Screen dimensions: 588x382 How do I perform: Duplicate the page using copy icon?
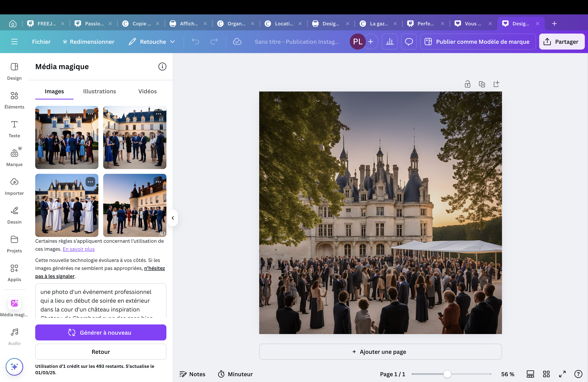(x=482, y=84)
